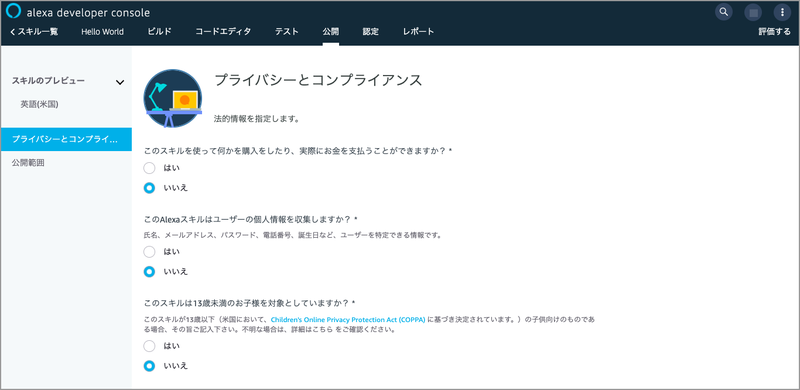Select スキルのプレビュー in the sidebar

(x=48, y=81)
